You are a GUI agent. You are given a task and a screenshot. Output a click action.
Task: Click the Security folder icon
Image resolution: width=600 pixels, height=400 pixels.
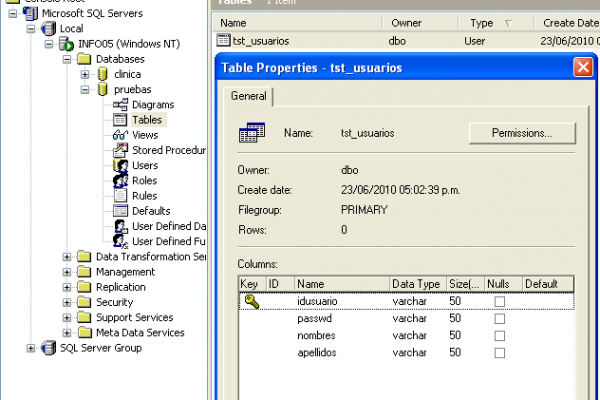84,302
